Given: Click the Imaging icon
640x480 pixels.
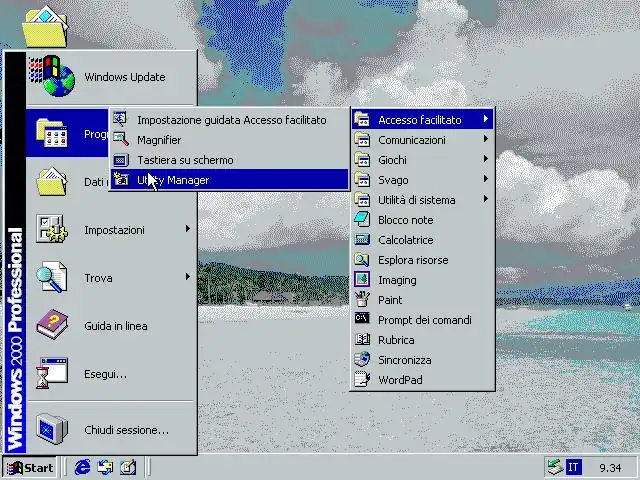Looking at the screenshot, I should [x=362, y=279].
